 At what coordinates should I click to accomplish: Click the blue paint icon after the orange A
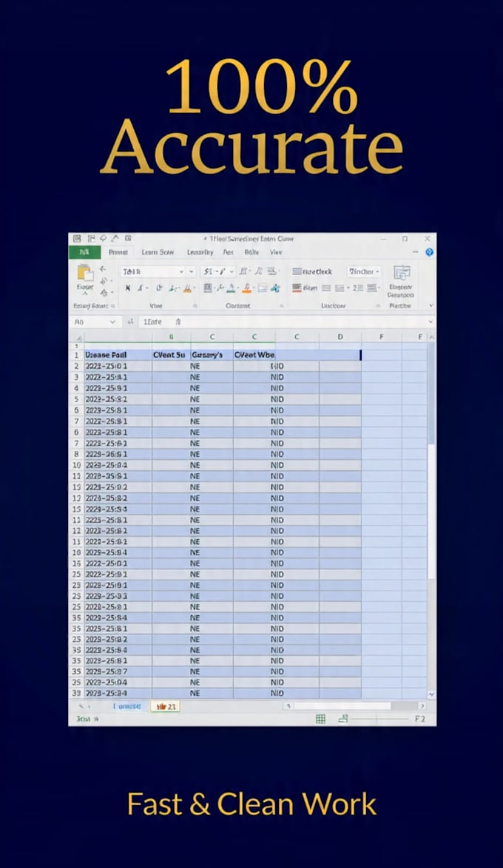pyautogui.click(x=275, y=288)
